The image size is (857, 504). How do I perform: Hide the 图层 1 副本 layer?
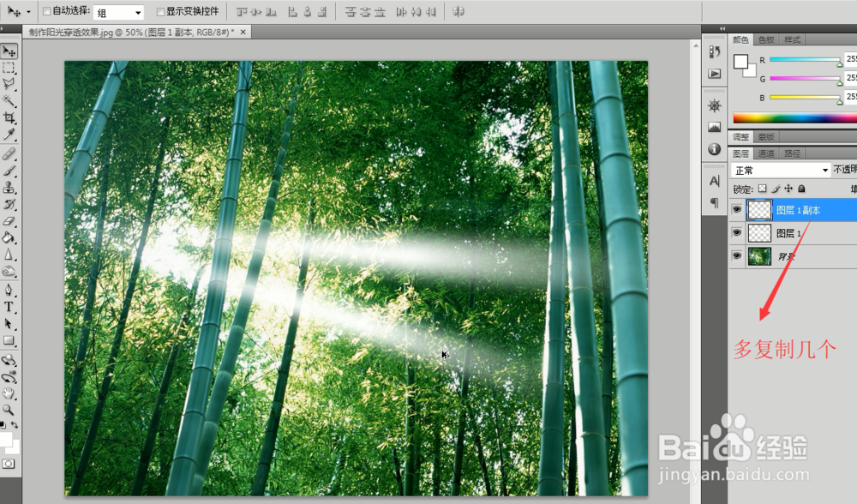737,210
